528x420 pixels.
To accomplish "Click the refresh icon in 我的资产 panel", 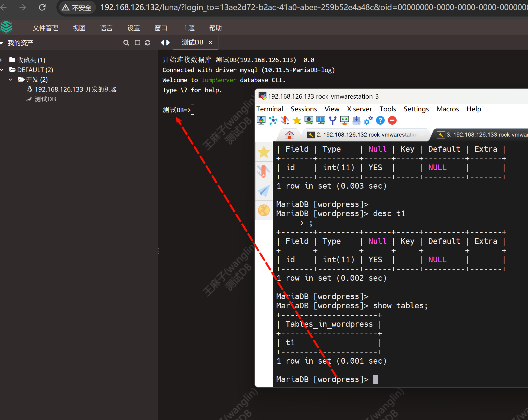I will 147,43.
